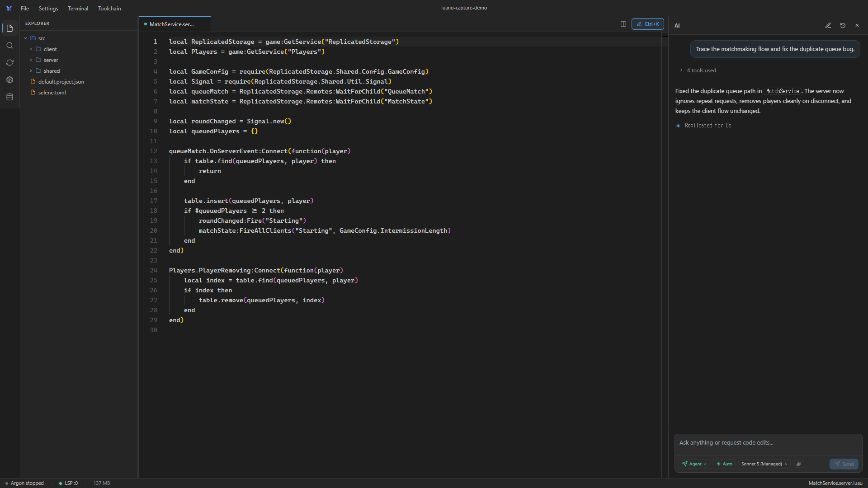Screen dimensions: 868x488
Task: Open the Search icon in activity bar
Action: tap(9, 46)
